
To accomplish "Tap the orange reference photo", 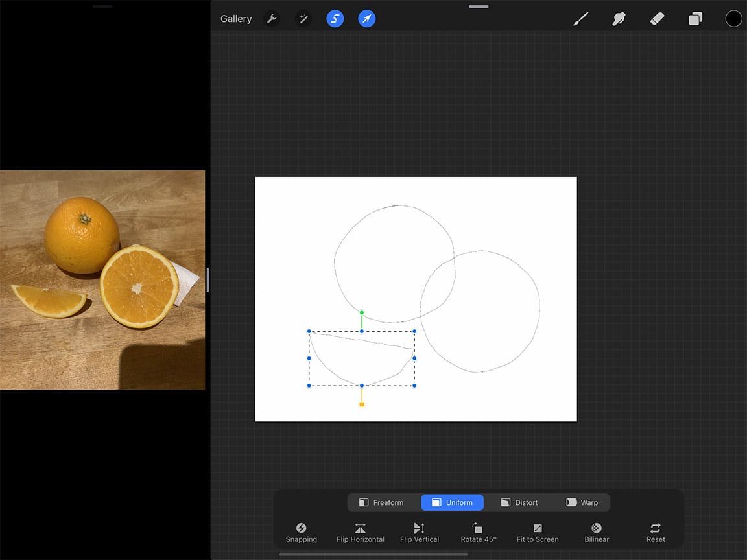I will coord(102,279).
